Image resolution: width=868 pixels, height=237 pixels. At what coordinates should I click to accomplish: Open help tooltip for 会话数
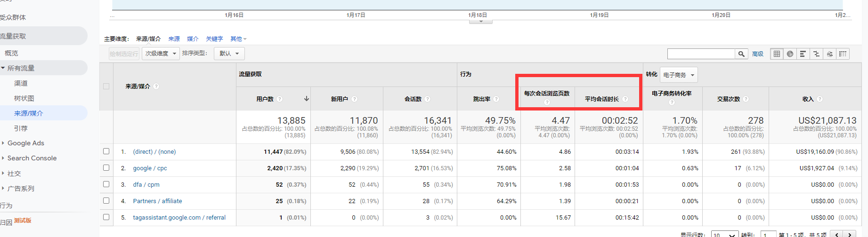click(428, 99)
